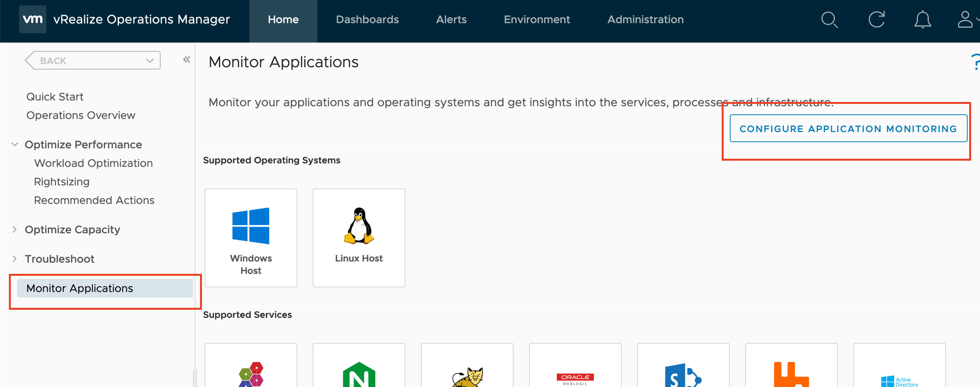Open Recommended Actions item
This screenshot has height=387, width=980.
pyautogui.click(x=94, y=200)
